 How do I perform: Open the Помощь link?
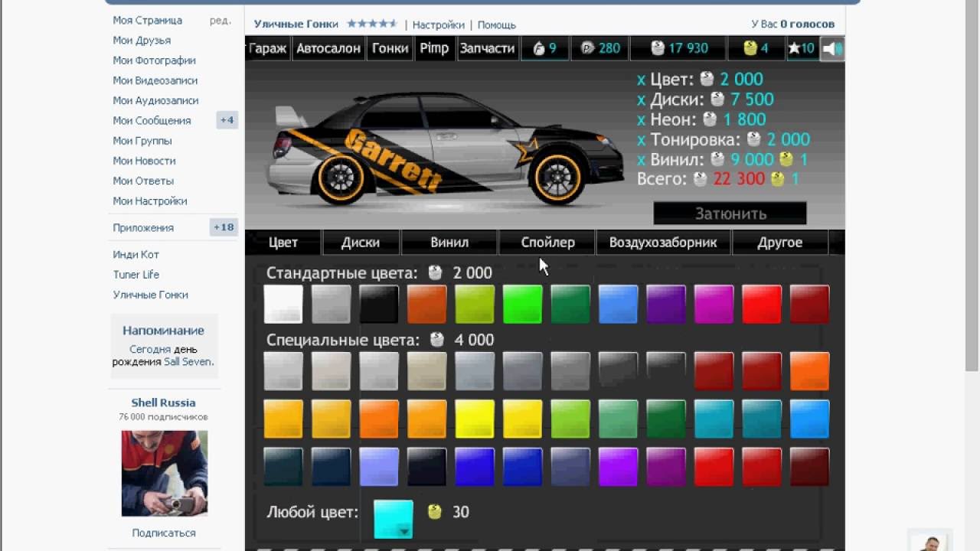pyautogui.click(x=496, y=24)
